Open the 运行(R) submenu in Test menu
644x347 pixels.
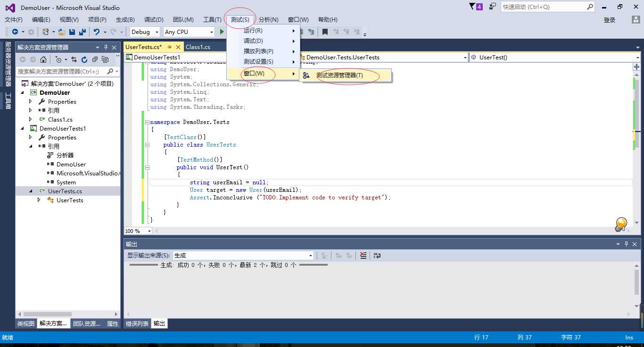(263, 31)
